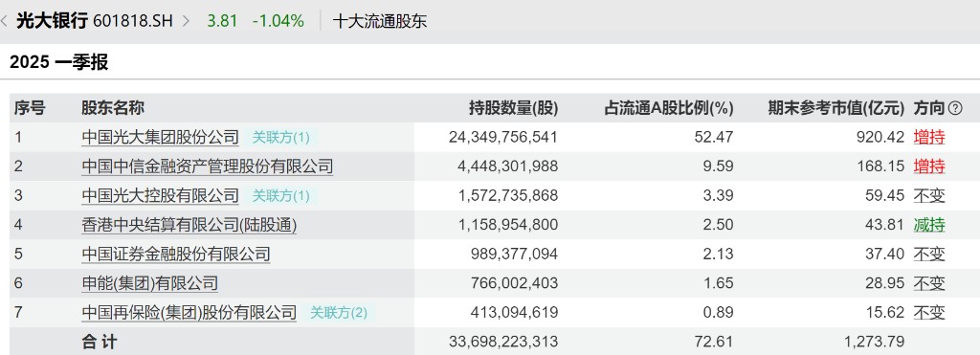The image size is (980, 355).
Task: Show 关联方(1) tag for 中国光大控股
Action: pos(280,195)
